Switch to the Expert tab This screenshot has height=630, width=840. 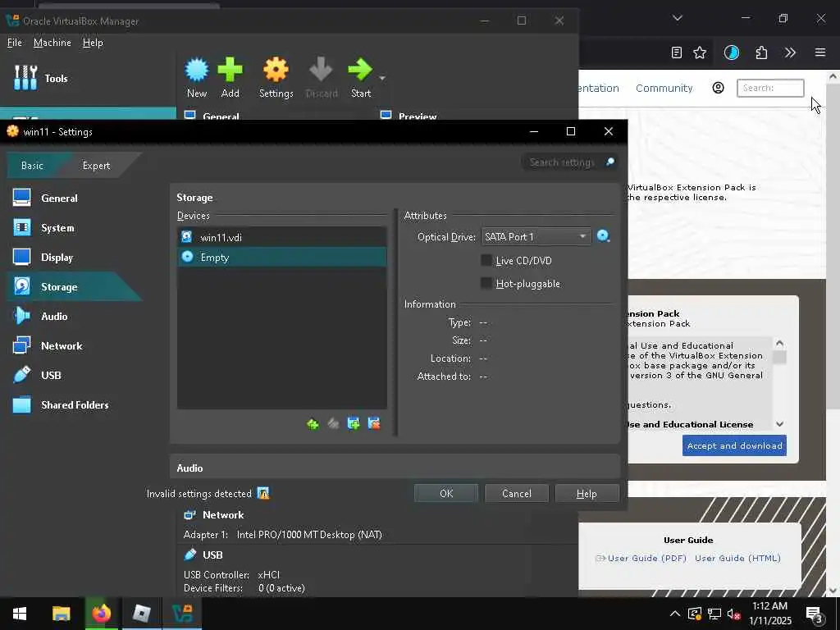(97, 166)
